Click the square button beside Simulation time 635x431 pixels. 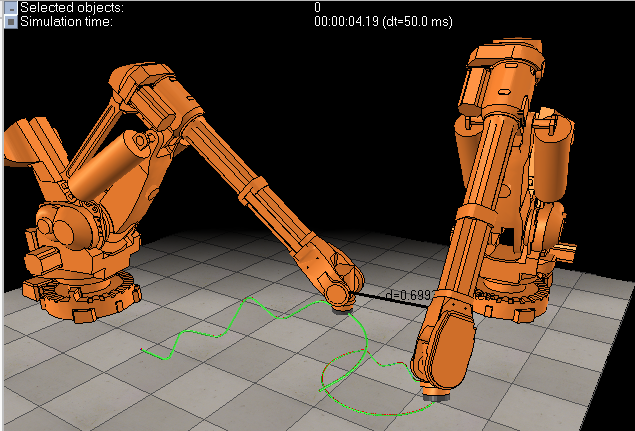pos(10,21)
